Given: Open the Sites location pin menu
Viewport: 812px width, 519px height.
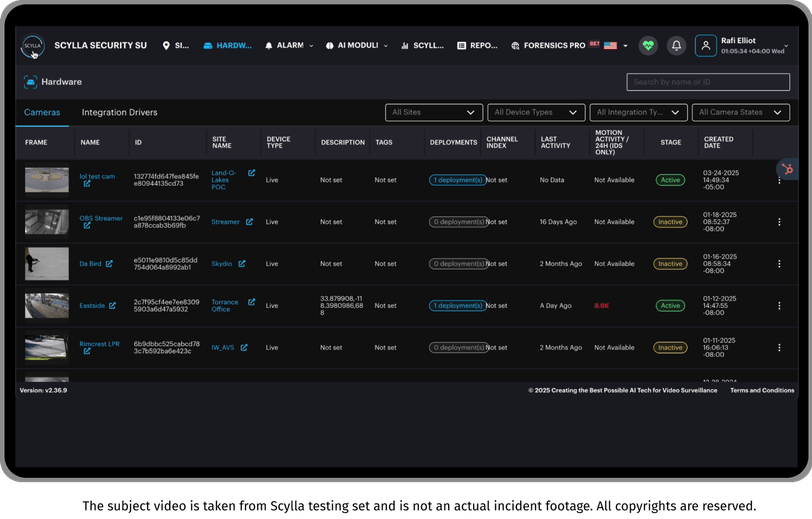Looking at the screenshot, I should 176,46.
